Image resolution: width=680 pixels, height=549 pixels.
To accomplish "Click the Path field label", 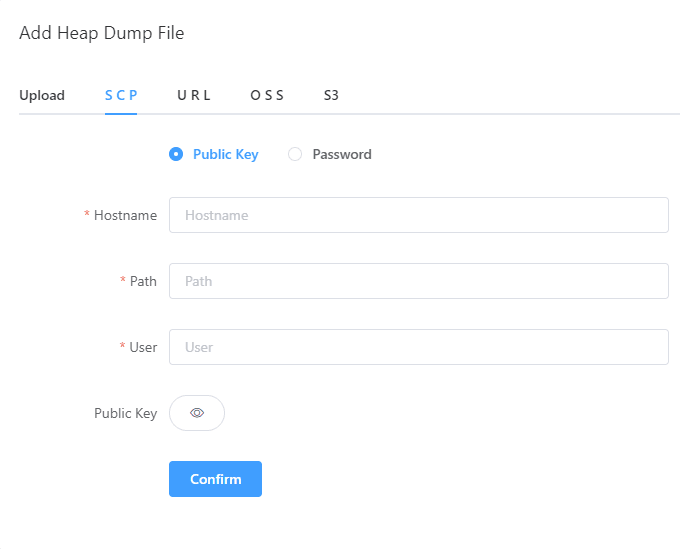I will click(143, 281).
